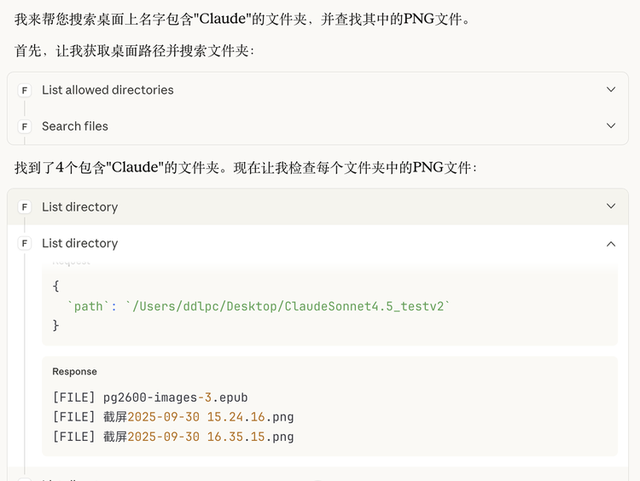The width and height of the screenshot is (640, 481).
Task: Open the "List allowed directories" tool label
Action: 108,90
